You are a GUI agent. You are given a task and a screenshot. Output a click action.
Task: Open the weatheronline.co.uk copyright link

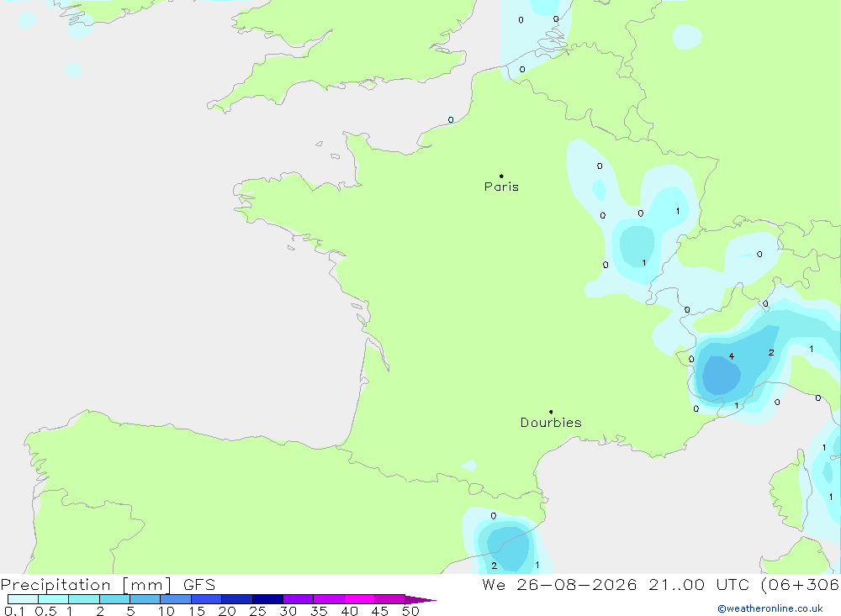point(770,608)
